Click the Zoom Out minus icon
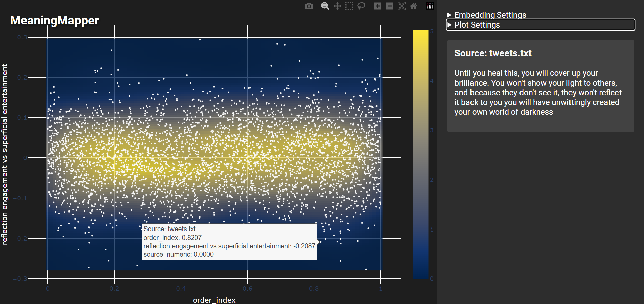 tap(390, 6)
